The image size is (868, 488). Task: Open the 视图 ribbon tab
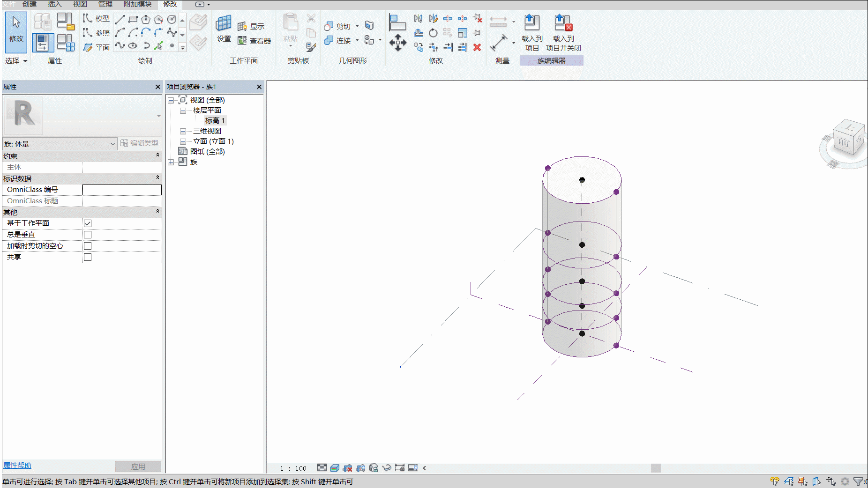click(80, 4)
